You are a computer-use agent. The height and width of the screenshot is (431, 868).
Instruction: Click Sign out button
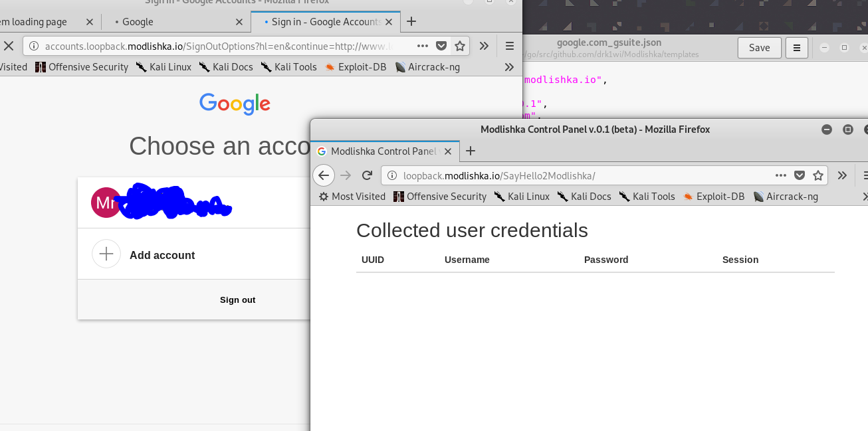tap(237, 300)
